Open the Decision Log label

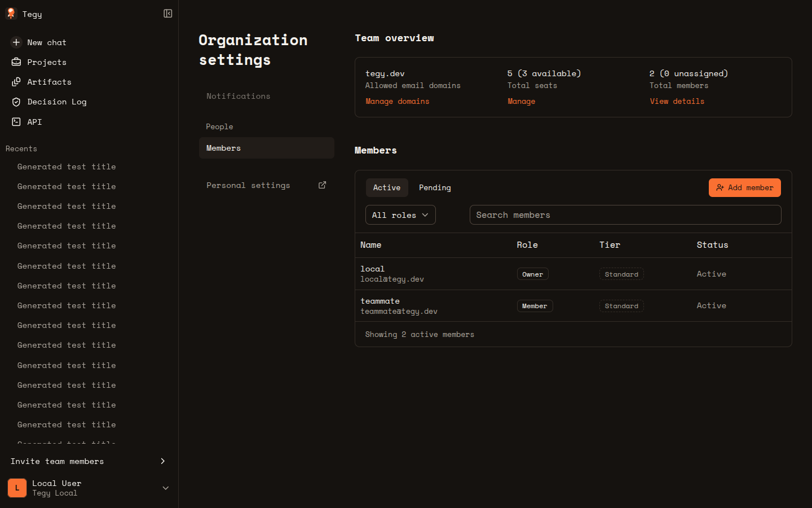57,102
